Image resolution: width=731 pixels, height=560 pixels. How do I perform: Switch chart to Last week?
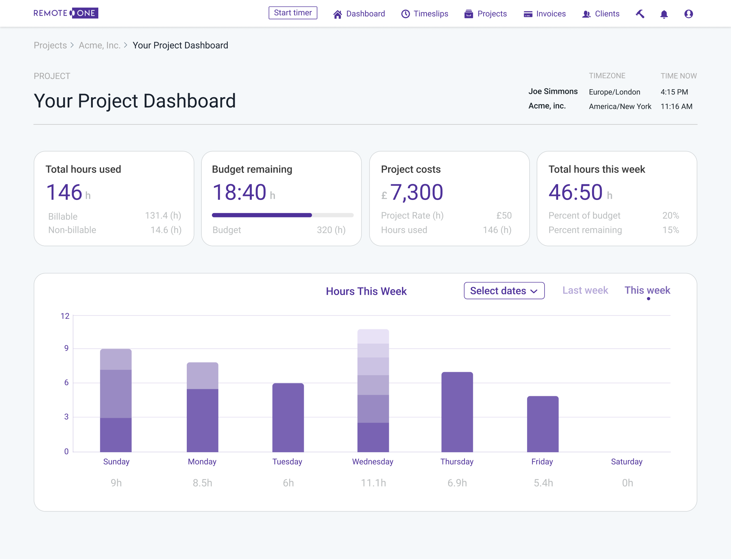[x=585, y=290]
